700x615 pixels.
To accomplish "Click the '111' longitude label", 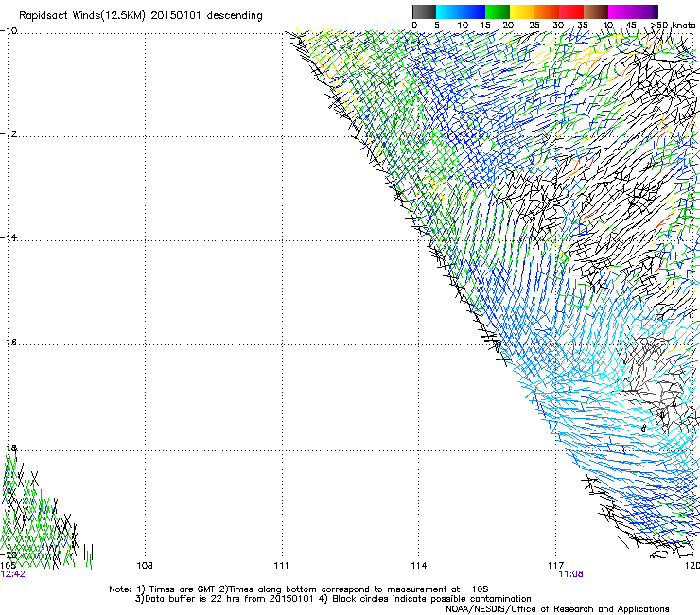I will point(281,566).
